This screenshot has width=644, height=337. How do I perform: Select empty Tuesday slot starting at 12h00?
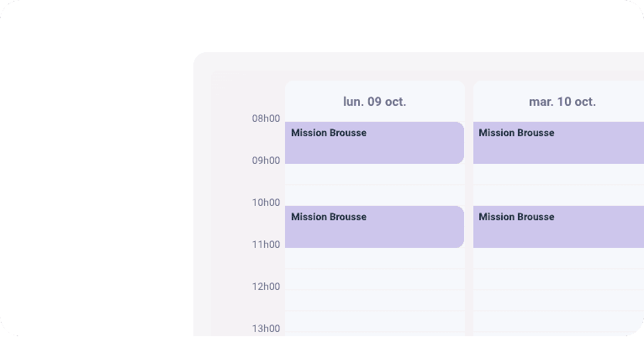[x=558, y=301]
